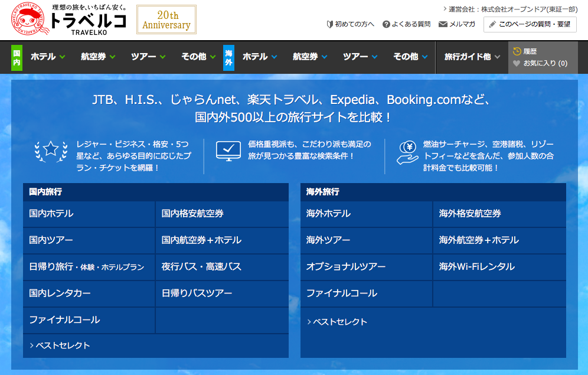
Task: Expand overseas ツアー menu with blue arrow
Action: coord(360,57)
